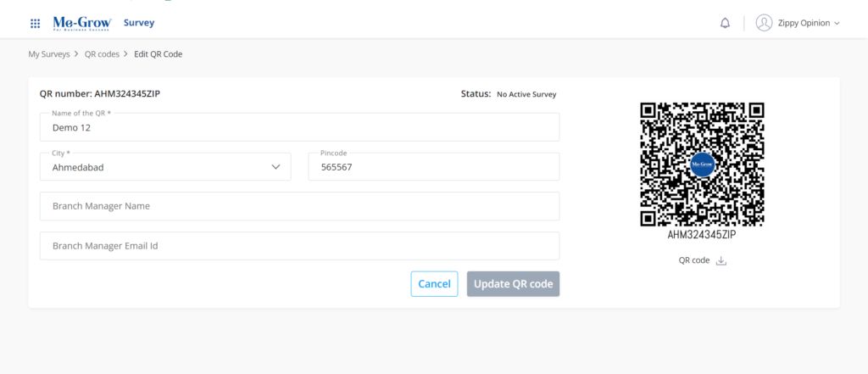
Task: Open the notifications bell
Action: (x=725, y=24)
